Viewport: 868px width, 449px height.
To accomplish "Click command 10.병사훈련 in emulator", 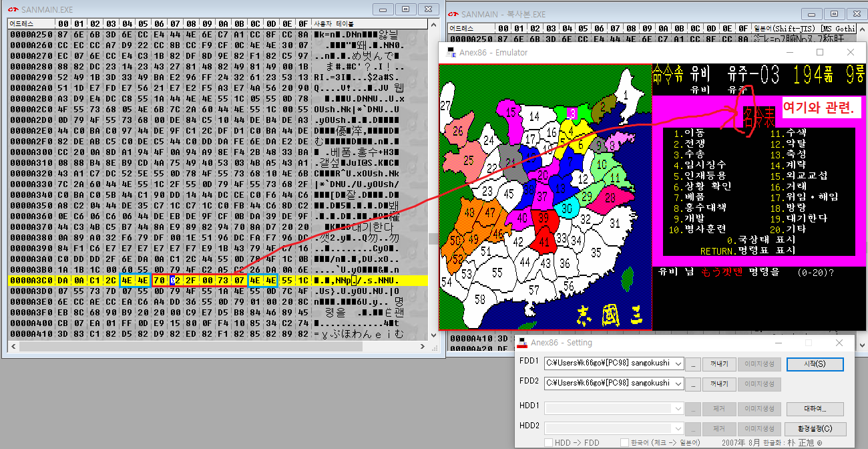I will (x=696, y=229).
